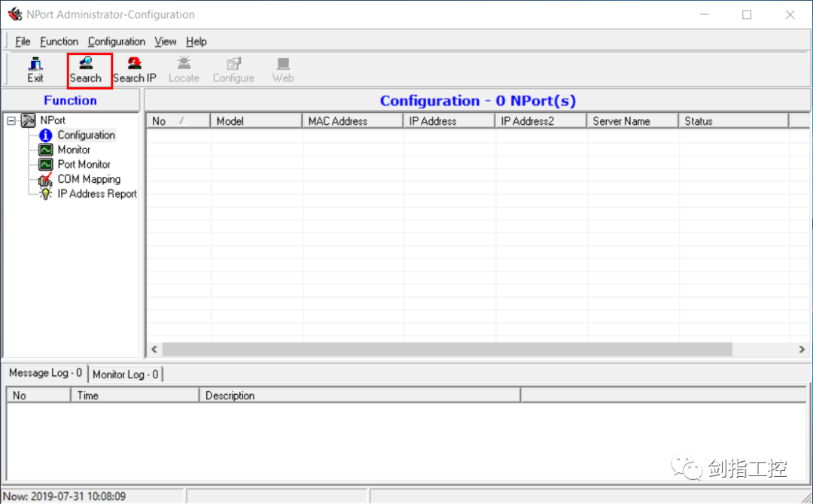Image resolution: width=813 pixels, height=504 pixels.
Task: Switch to the Monitor Log tab
Action: [126, 374]
